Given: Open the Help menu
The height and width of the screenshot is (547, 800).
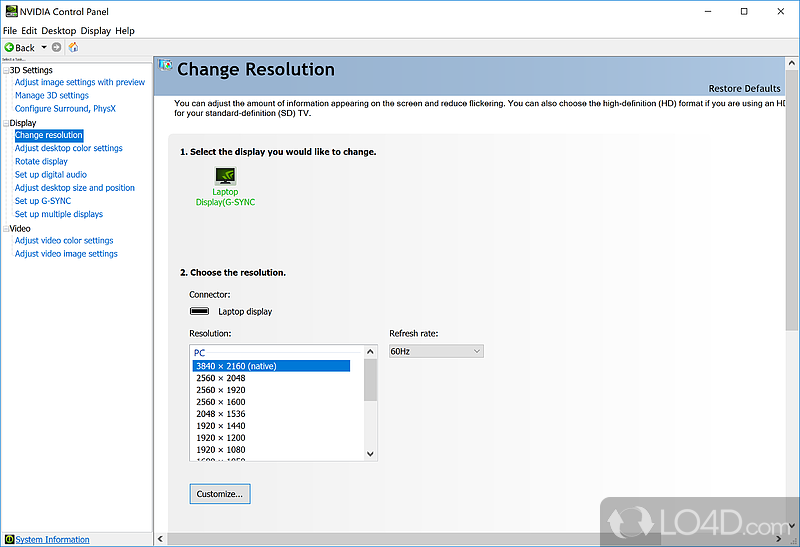Looking at the screenshot, I should coord(125,31).
